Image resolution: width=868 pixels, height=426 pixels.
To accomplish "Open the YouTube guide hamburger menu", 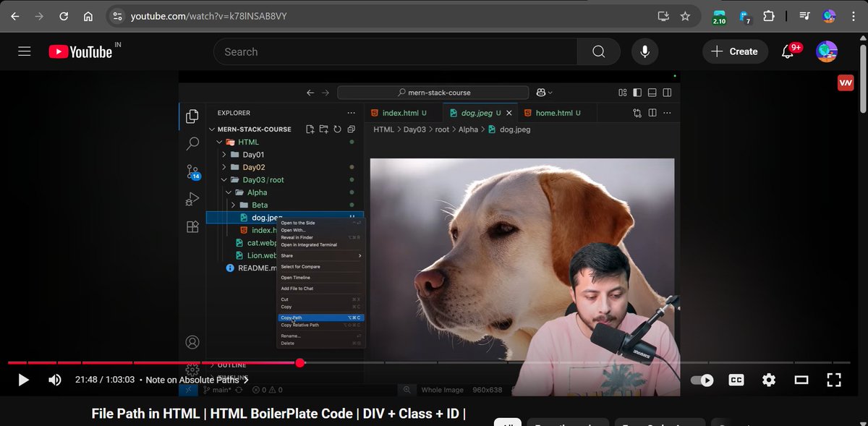I will tap(25, 51).
